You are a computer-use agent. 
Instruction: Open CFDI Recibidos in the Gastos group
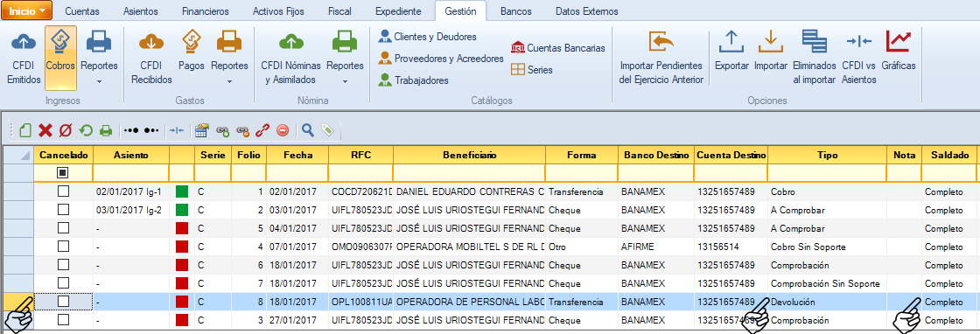[x=150, y=58]
